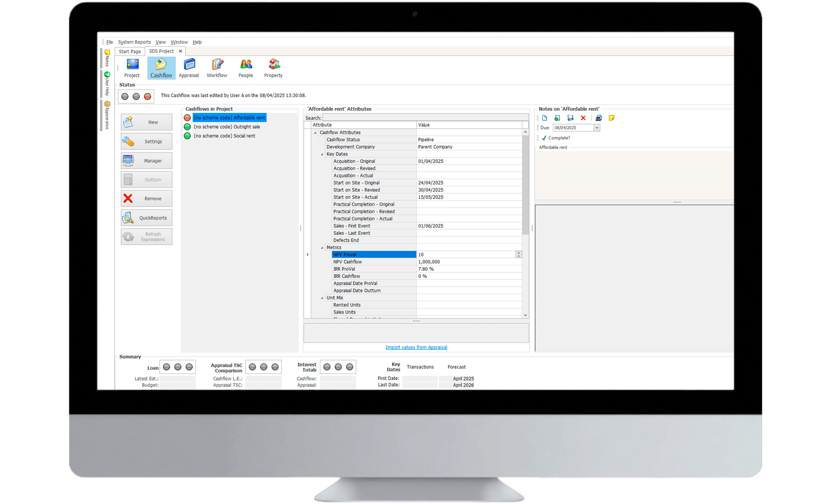Click the yellow sticky note icon
The height and width of the screenshot is (504, 831).
pyautogui.click(x=612, y=118)
